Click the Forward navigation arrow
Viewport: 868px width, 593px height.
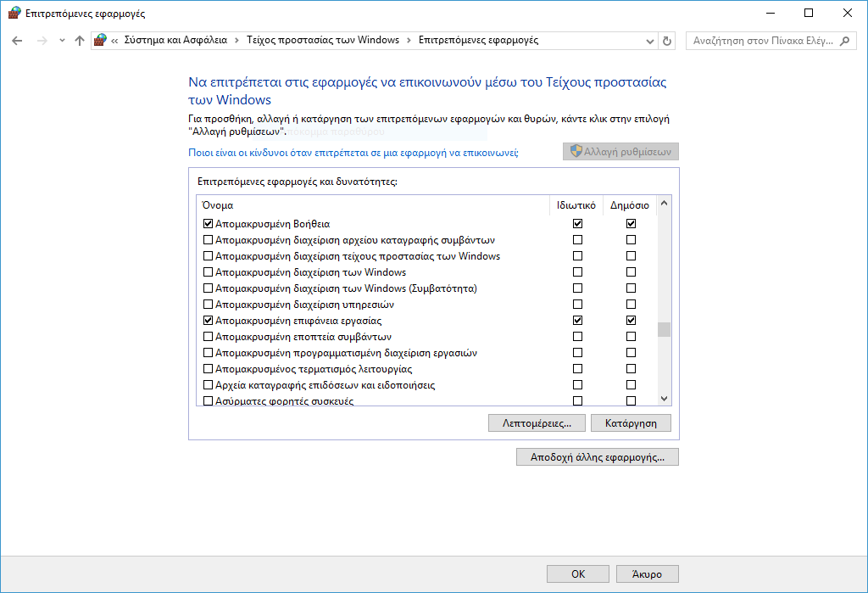coord(42,41)
